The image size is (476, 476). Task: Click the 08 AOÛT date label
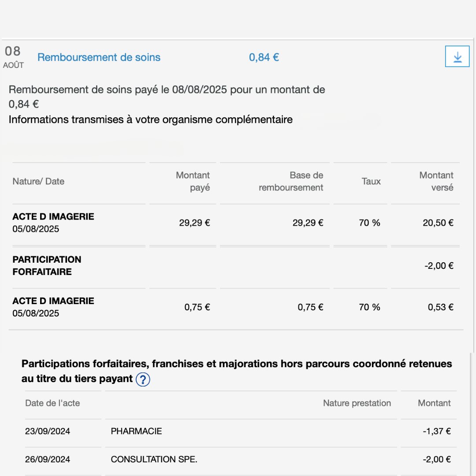[x=13, y=57]
